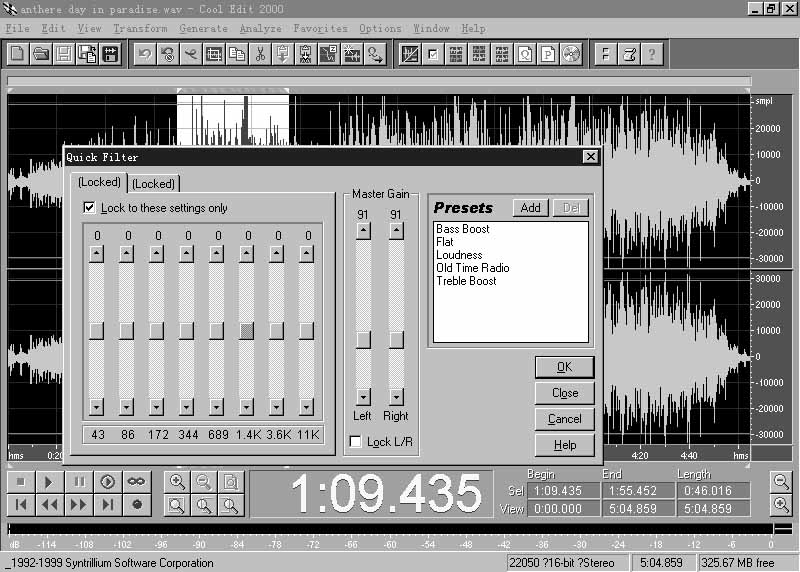This screenshot has width=800, height=572.
Task: Open the Transform menu
Action: pyautogui.click(x=140, y=29)
